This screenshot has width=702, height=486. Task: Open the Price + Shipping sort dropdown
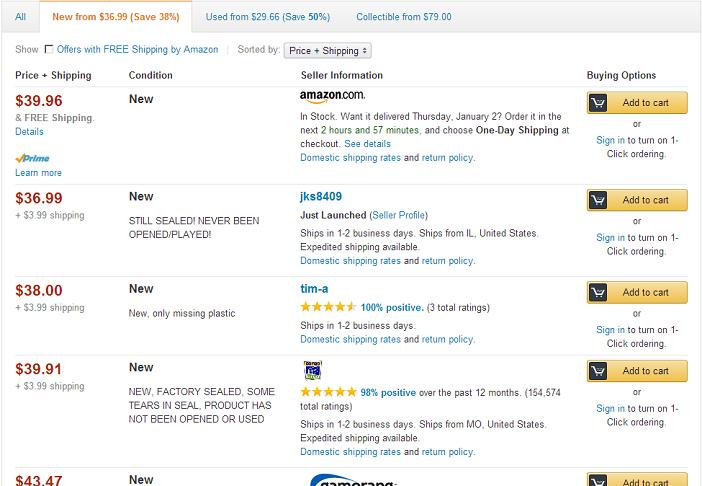point(328,51)
